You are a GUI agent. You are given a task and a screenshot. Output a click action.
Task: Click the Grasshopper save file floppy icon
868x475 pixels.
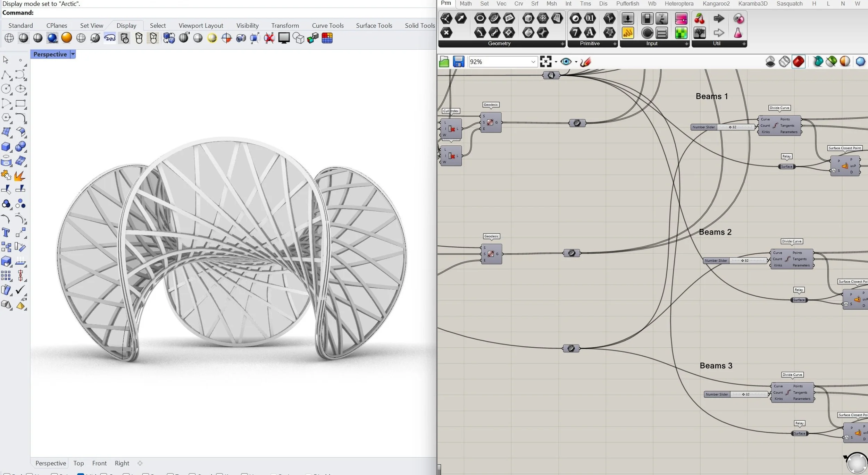[x=459, y=62]
